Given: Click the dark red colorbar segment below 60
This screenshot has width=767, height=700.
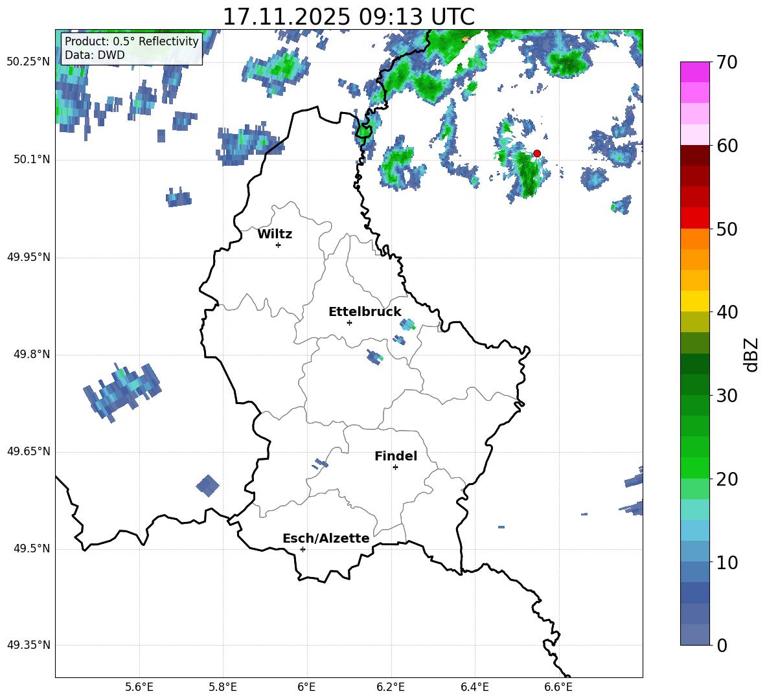Looking at the screenshot, I should click(694, 155).
